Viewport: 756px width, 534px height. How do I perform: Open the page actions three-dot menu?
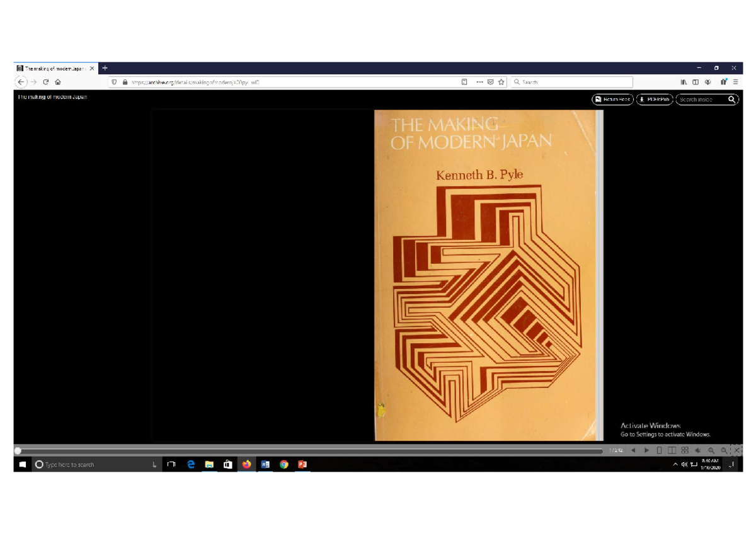tap(479, 82)
